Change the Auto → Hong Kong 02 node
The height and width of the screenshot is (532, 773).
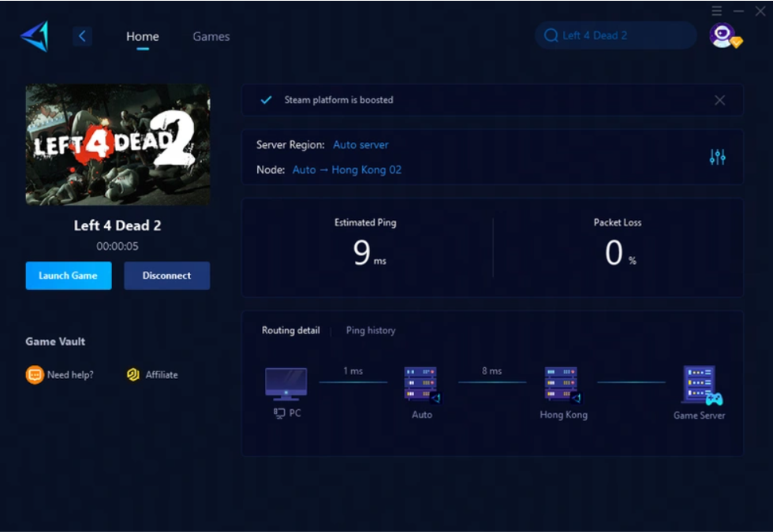click(x=347, y=170)
